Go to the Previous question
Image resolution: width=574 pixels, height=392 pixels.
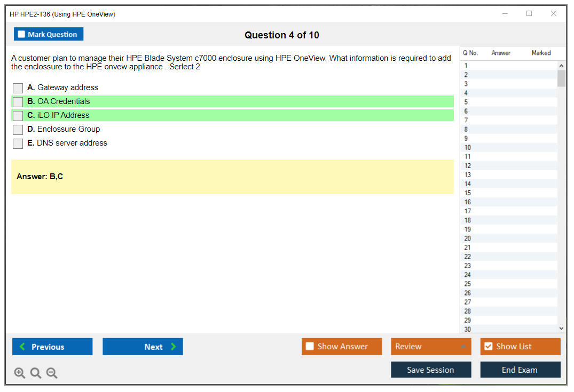[52, 347]
